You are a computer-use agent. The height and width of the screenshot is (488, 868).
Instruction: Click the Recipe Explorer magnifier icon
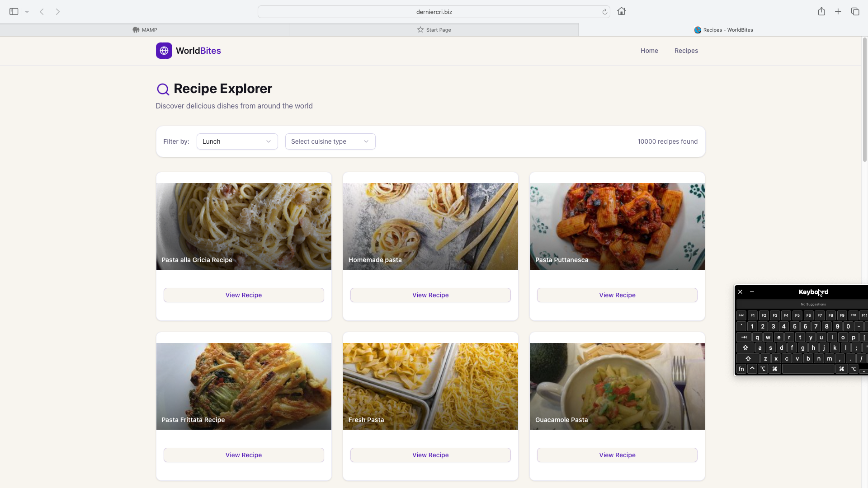(x=163, y=89)
